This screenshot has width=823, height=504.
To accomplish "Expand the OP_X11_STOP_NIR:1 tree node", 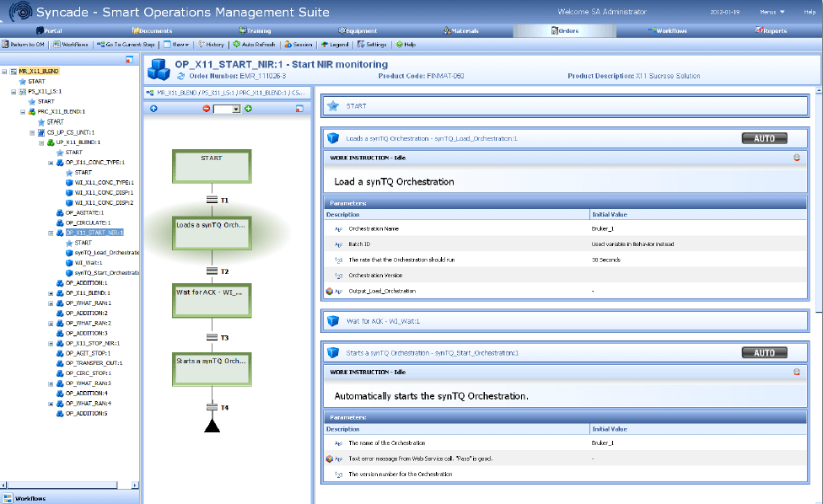I will pyautogui.click(x=51, y=344).
